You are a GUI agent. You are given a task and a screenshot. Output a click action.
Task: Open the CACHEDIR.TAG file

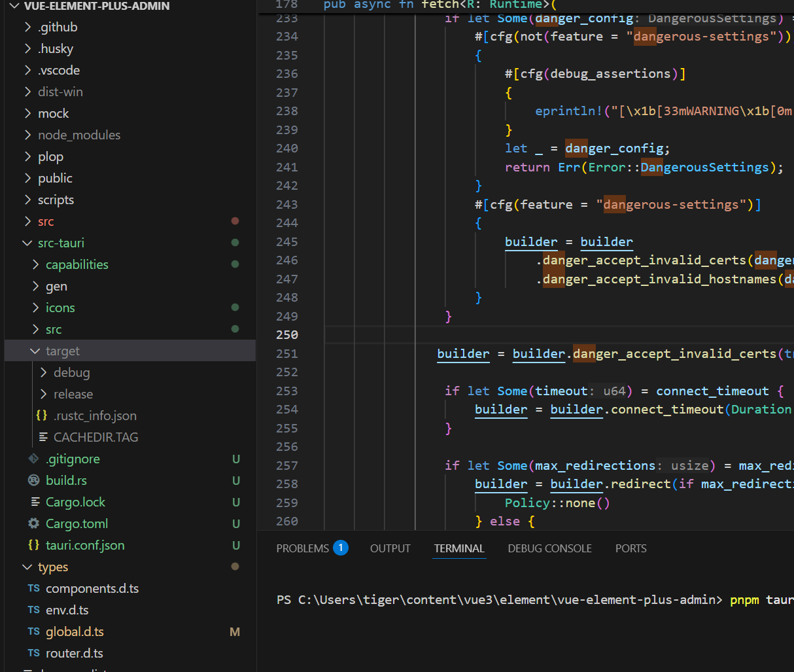pos(96,437)
